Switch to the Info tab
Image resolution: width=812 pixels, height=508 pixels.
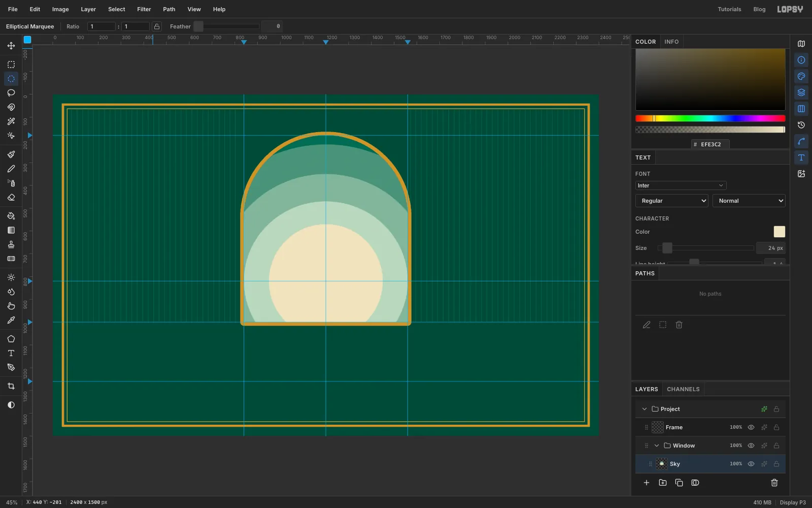(x=671, y=42)
